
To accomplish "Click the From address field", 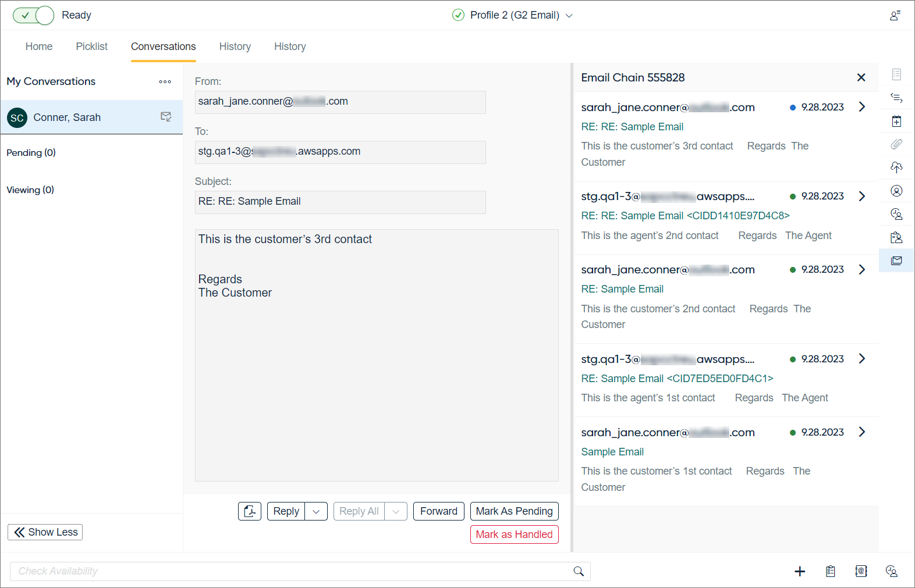I will pyautogui.click(x=341, y=102).
